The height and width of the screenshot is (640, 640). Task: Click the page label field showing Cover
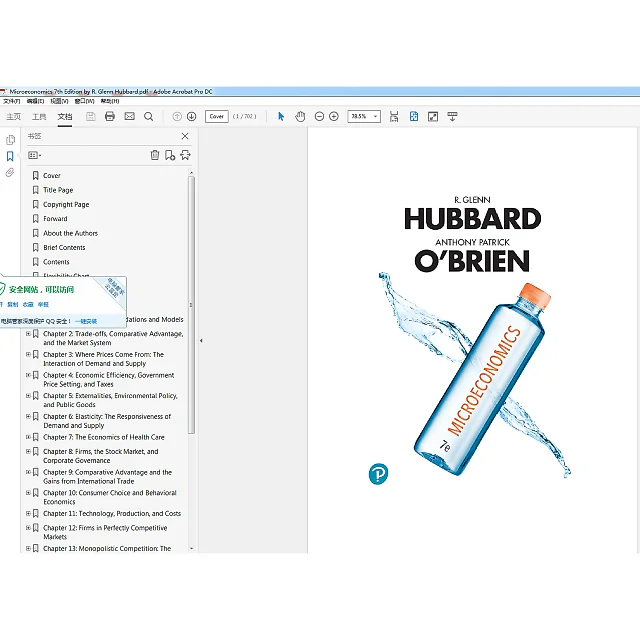click(217, 117)
